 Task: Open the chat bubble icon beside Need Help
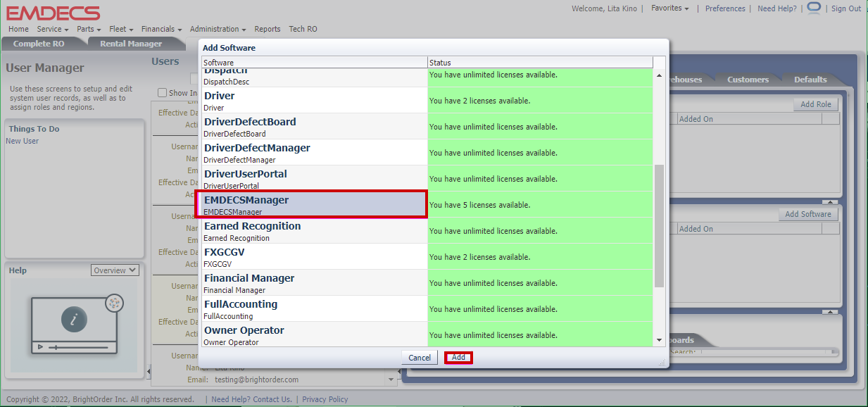click(x=814, y=8)
